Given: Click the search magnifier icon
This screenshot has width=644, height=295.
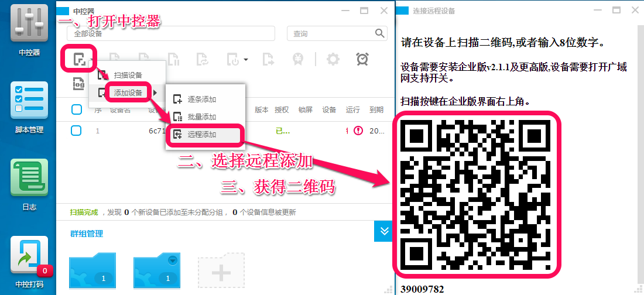Looking at the screenshot, I should pos(379,33).
